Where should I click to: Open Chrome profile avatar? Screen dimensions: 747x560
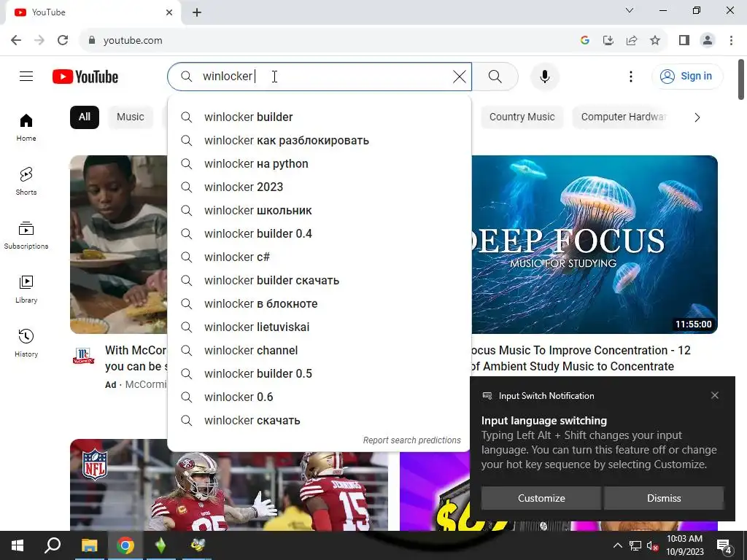708,41
